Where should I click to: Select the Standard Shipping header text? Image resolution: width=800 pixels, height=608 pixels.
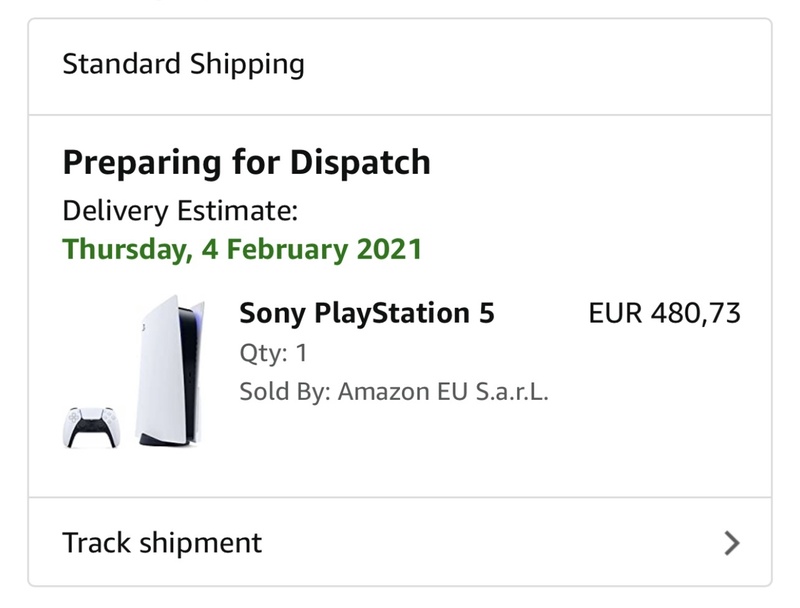[183, 65]
